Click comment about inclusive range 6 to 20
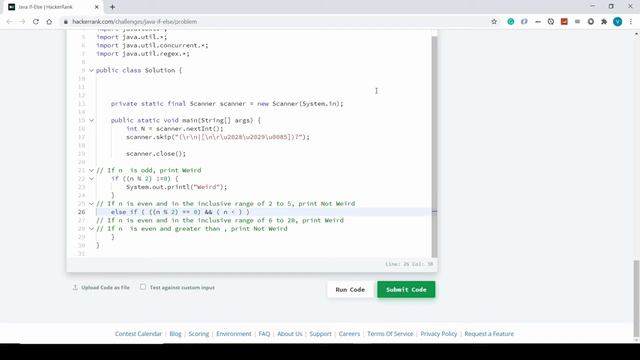 (x=220, y=220)
